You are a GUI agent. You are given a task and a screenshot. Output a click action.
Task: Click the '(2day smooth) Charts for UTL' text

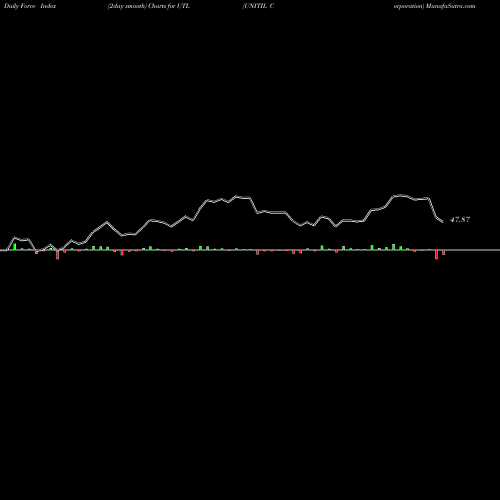149,6
